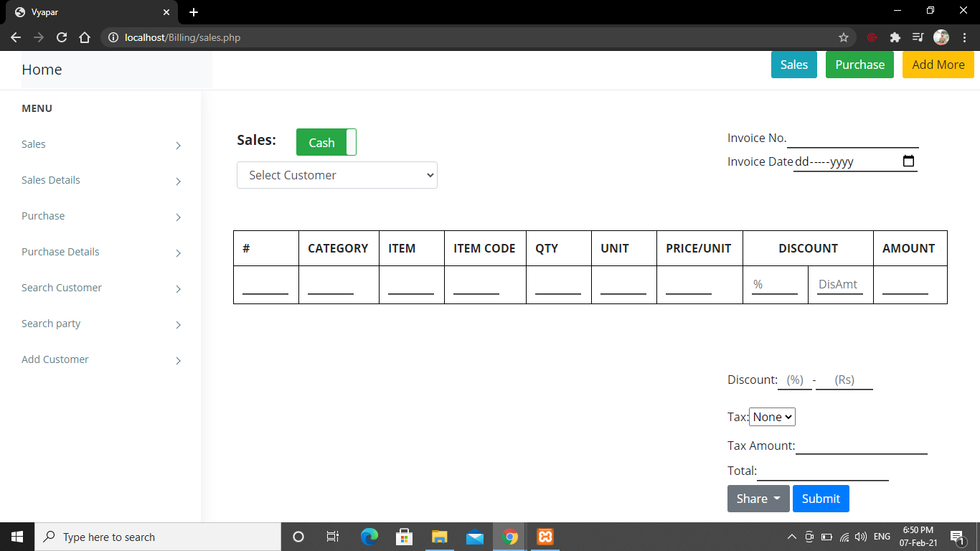Screen dimensions: 980x551
Task: Open the Chrome extensions puzzle icon
Action: (895, 37)
